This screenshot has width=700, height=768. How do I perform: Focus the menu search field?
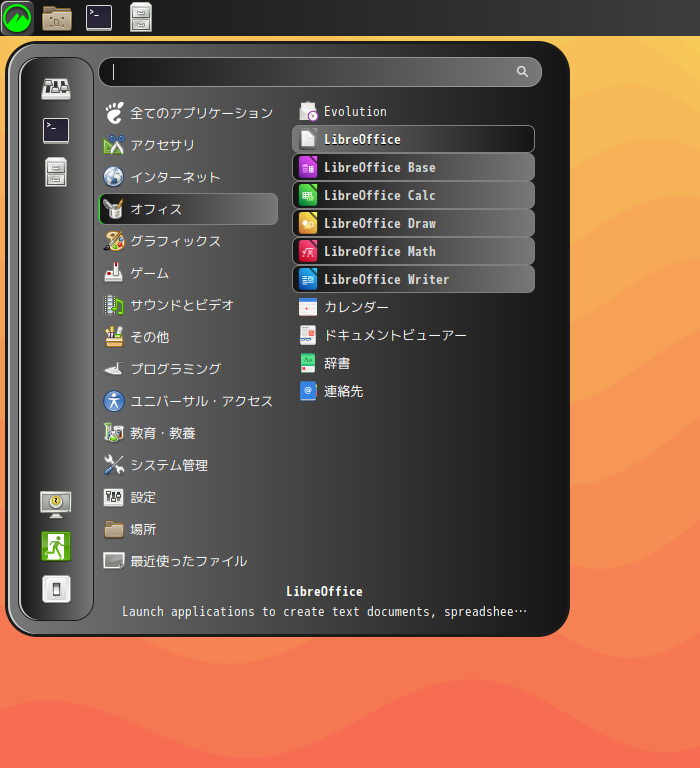(320, 72)
